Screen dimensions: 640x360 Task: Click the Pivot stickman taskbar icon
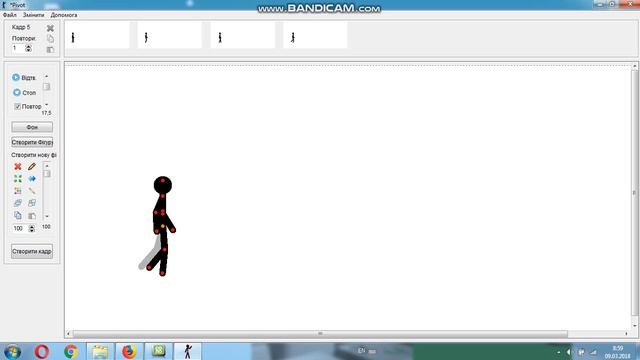[x=187, y=351]
